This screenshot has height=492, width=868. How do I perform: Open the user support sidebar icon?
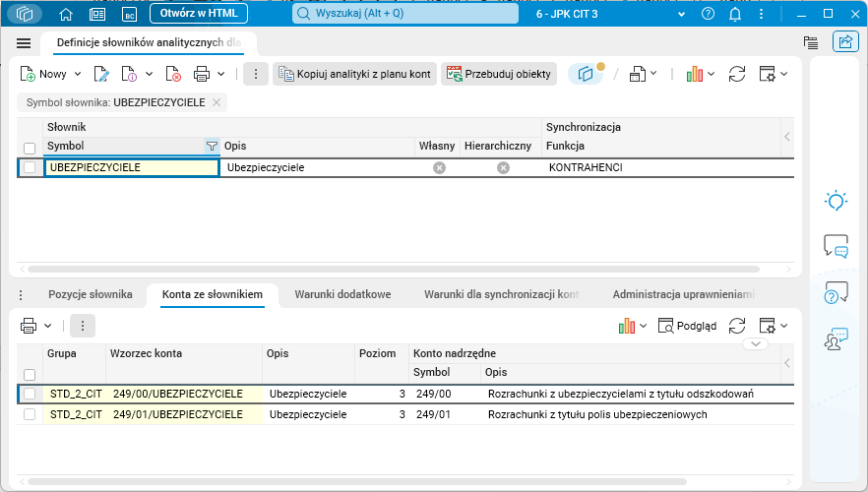(836, 338)
